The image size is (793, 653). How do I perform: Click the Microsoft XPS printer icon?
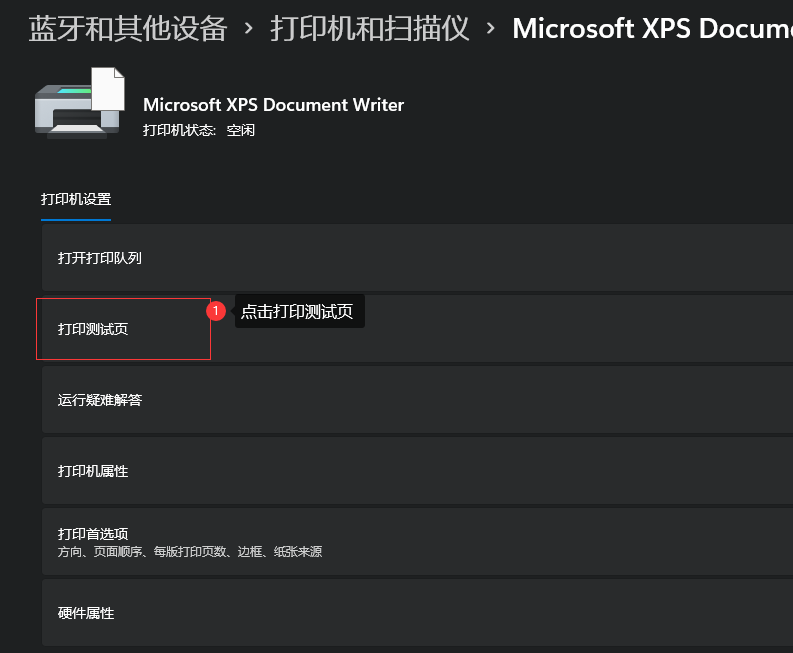pos(70,110)
